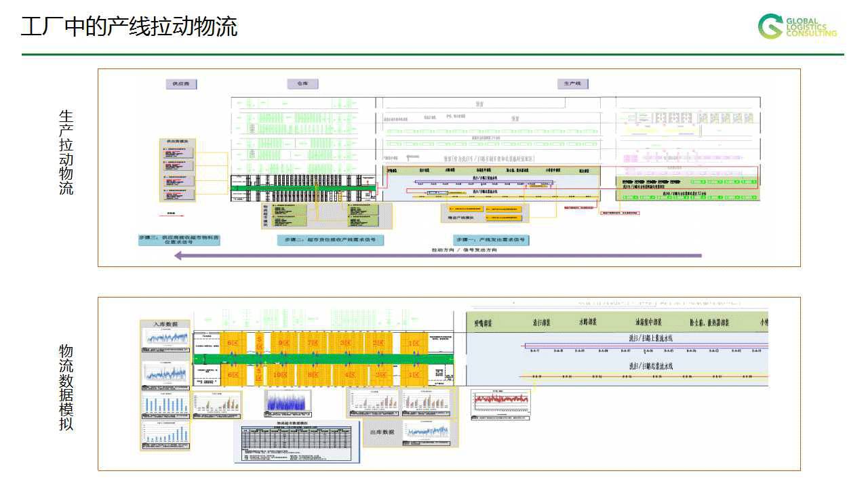Select the 物流数据模拟 vertical label
Viewport: 868px width, 488px height.
point(66,387)
